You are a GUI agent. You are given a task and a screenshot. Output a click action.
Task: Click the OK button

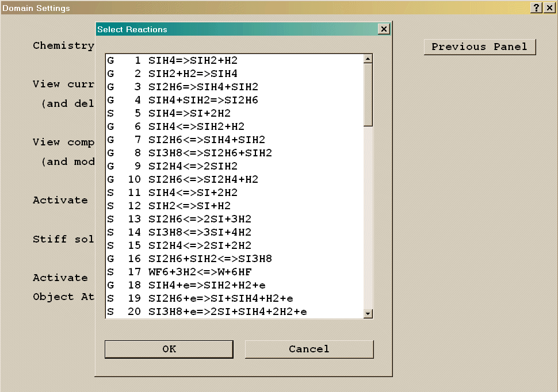169,349
